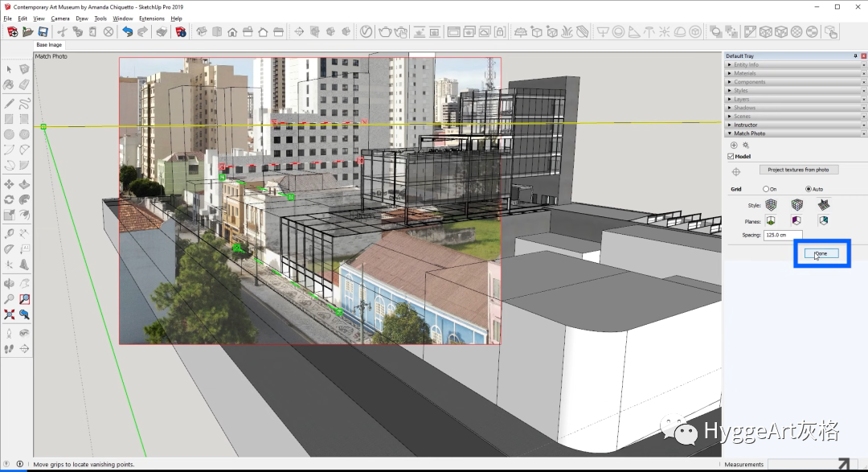This screenshot has height=472, width=868.
Task: Click the Undo arrow in toolbar
Action: coord(127,31)
